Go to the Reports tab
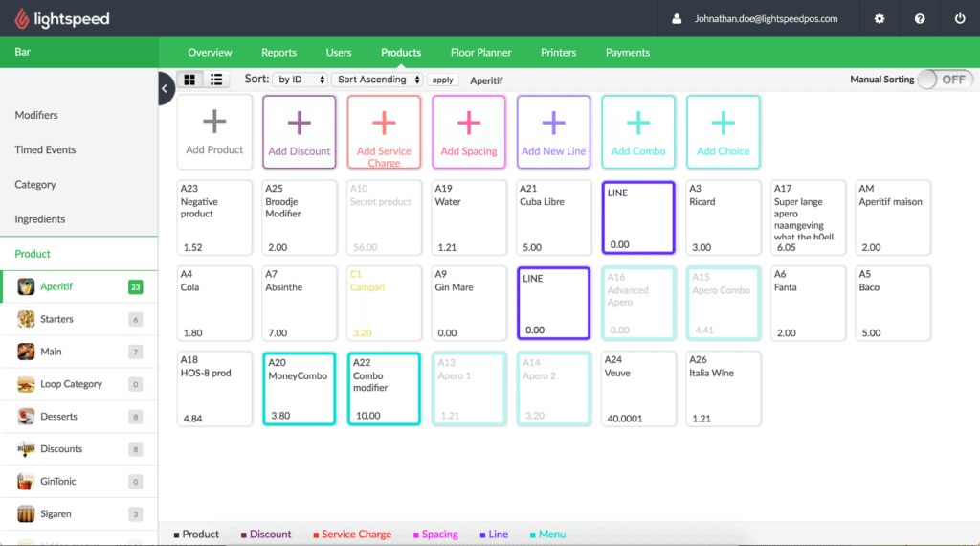 (278, 53)
